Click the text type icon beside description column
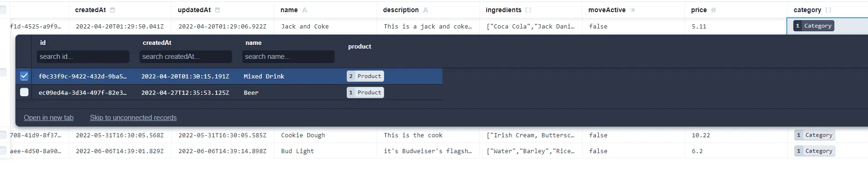The image size is (868, 191). (x=425, y=10)
